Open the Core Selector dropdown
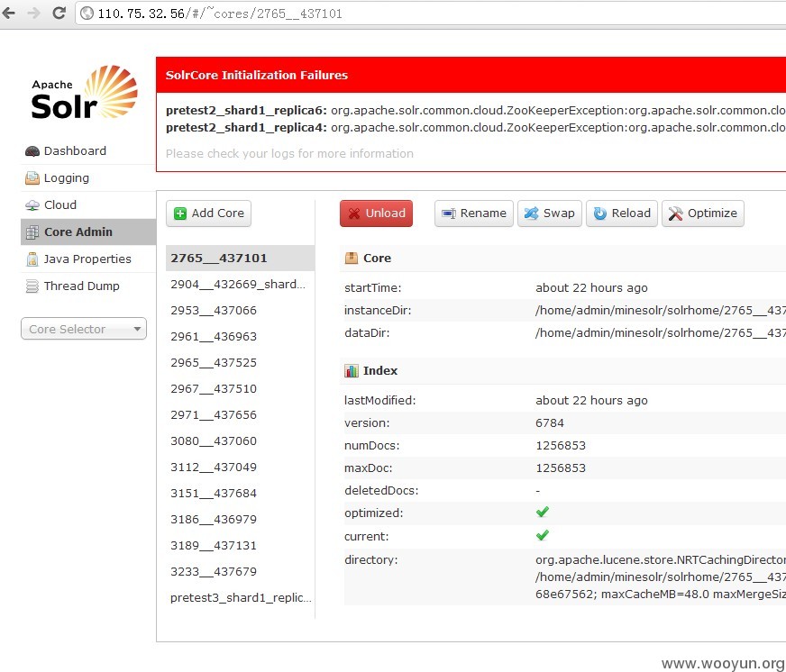The width and height of the screenshot is (786, 672). pyautogui.click(x=84, y=329)
